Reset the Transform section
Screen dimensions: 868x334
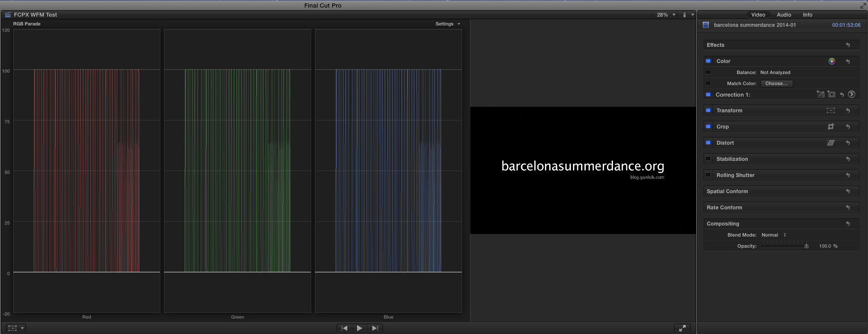coord(848,111)
